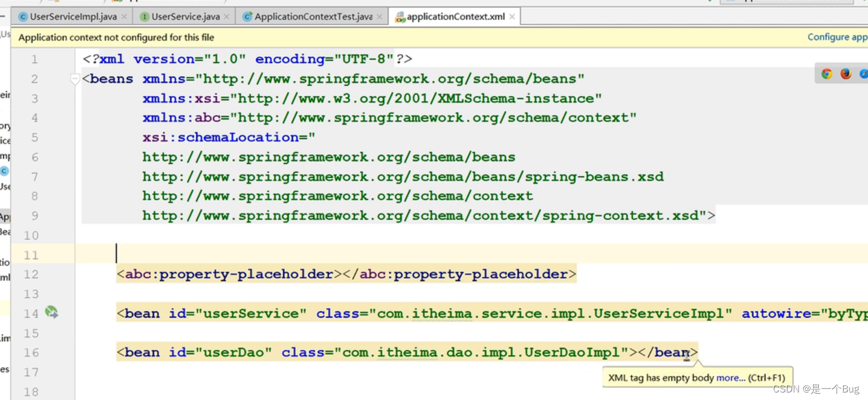Image resolution: width=868 pixels, height=400 pixels.
Task: Click UserService.java tab interface icon
Action: pyautogui.click(x=145, y=17)
